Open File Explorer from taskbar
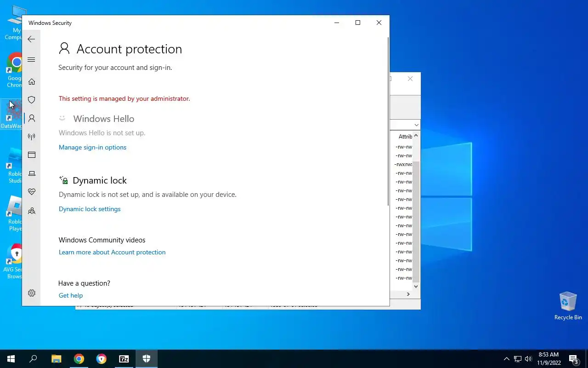The height and width of the screenshot is (368, 588). pyautogui.click(x=56, y=359)
